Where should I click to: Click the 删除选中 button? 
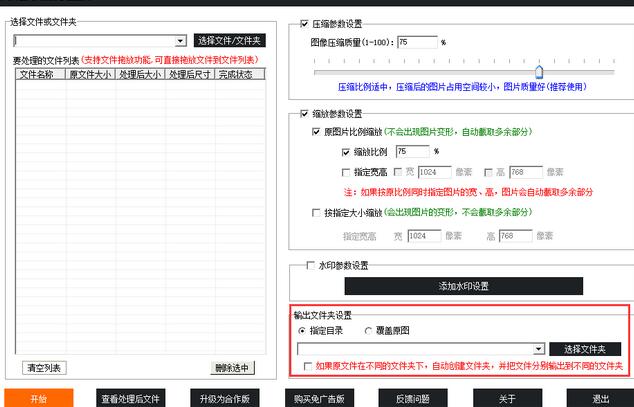(232, 368)
